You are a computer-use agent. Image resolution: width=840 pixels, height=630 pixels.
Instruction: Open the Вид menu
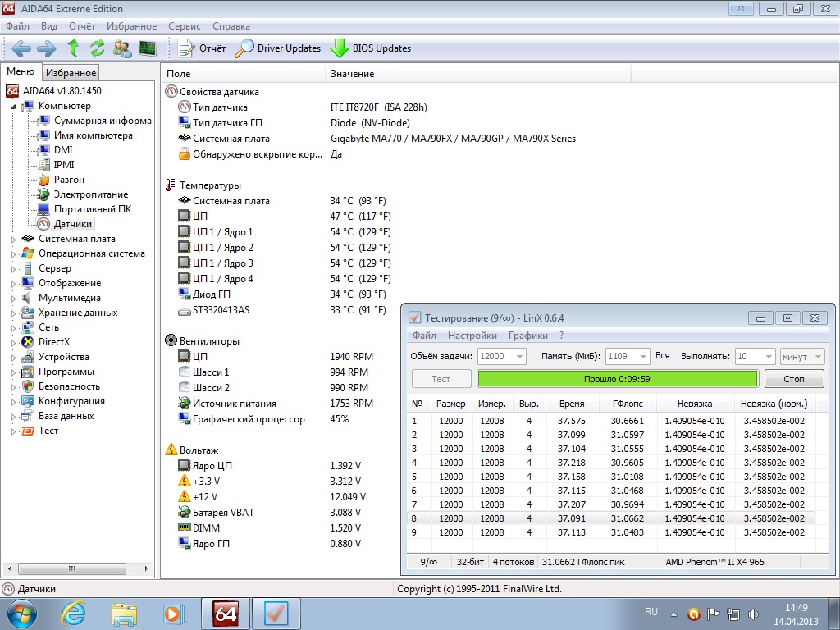[48, 26]
